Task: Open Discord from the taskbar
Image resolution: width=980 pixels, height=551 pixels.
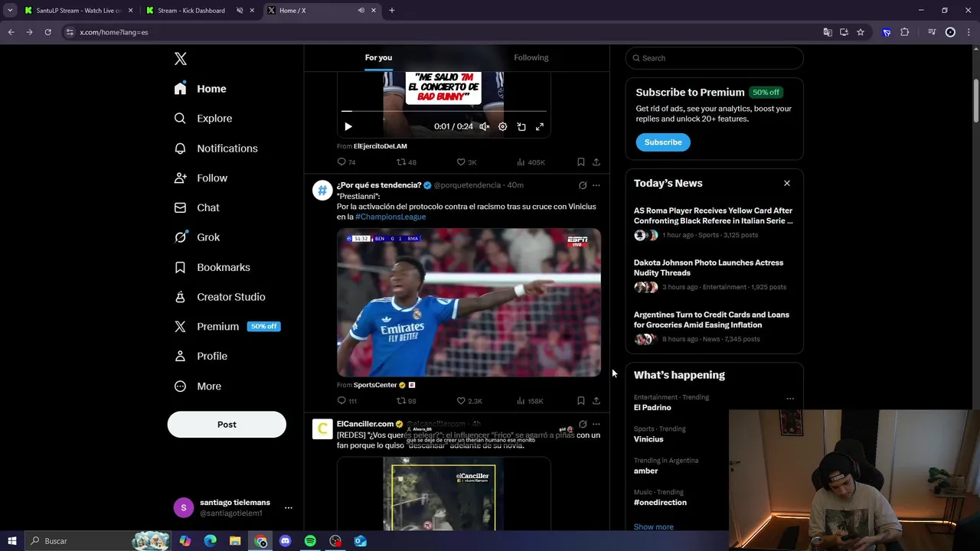Action: click(x=285, y=541)
